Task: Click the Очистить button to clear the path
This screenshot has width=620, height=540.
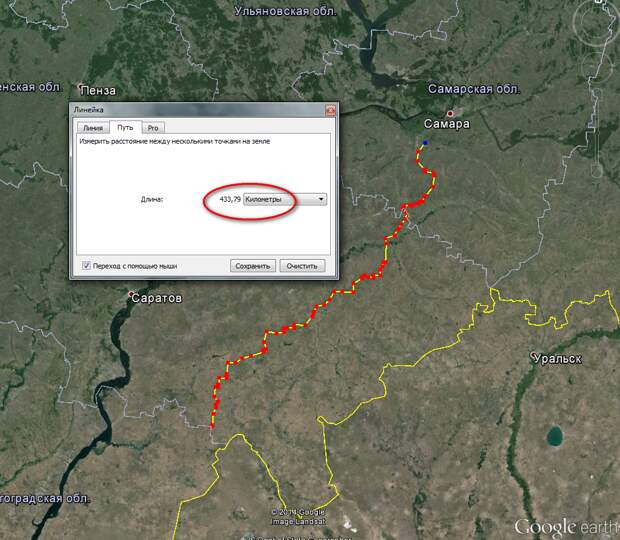Action: [302, 266]
